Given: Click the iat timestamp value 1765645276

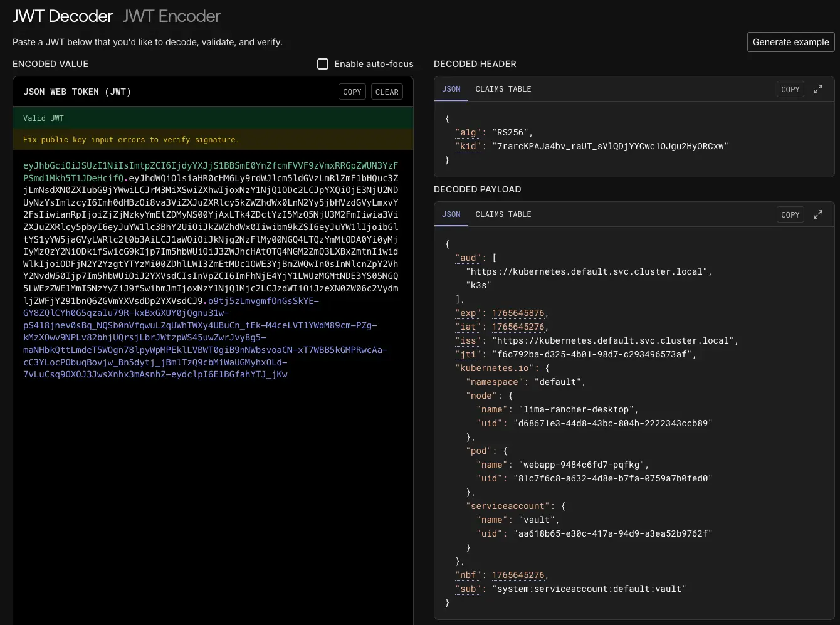Looking at the screenshot, I should click(518, 327).
